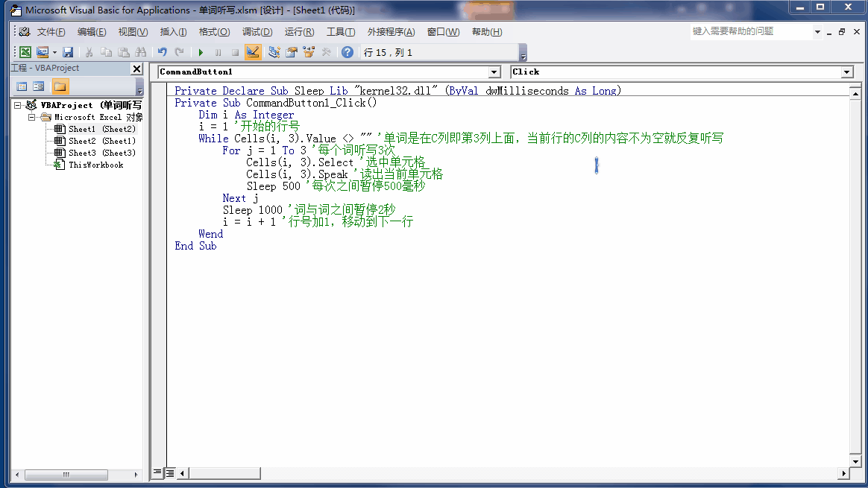Open the 编辑(E) menu
This screenshot has height=488, width=868.
point(92,31)
